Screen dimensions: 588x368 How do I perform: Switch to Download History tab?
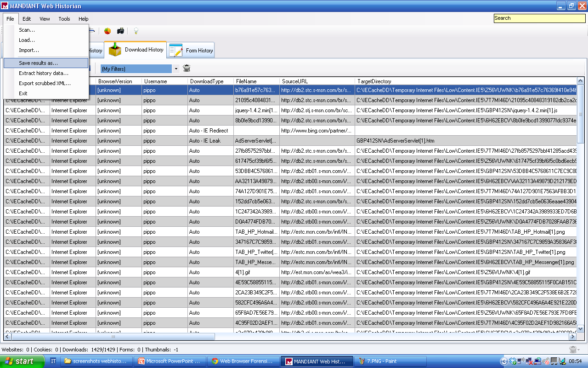coord(136,50)
